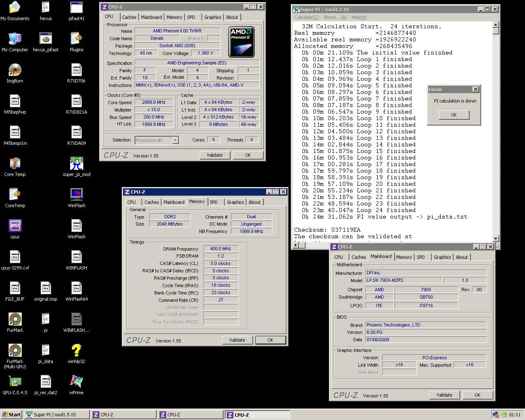Image resolution: width=525 pixels, height=420 pixels.
Task: Select Graphics tab in Mainboard CPU-Z window
Action: tap(442, 257)
